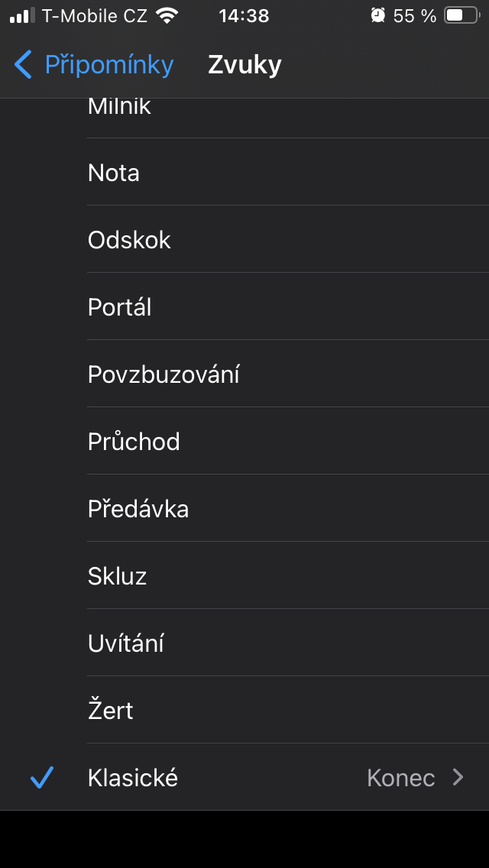The height and width of the screenshot is (868, 489).
Task: Select the Žert sound
Action: tap(111, 711)
